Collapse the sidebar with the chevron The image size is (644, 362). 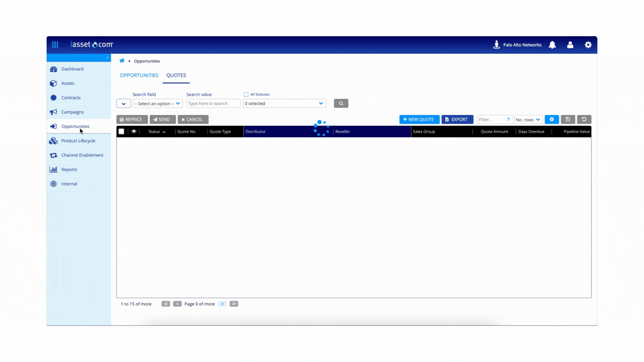click(107, 57)
